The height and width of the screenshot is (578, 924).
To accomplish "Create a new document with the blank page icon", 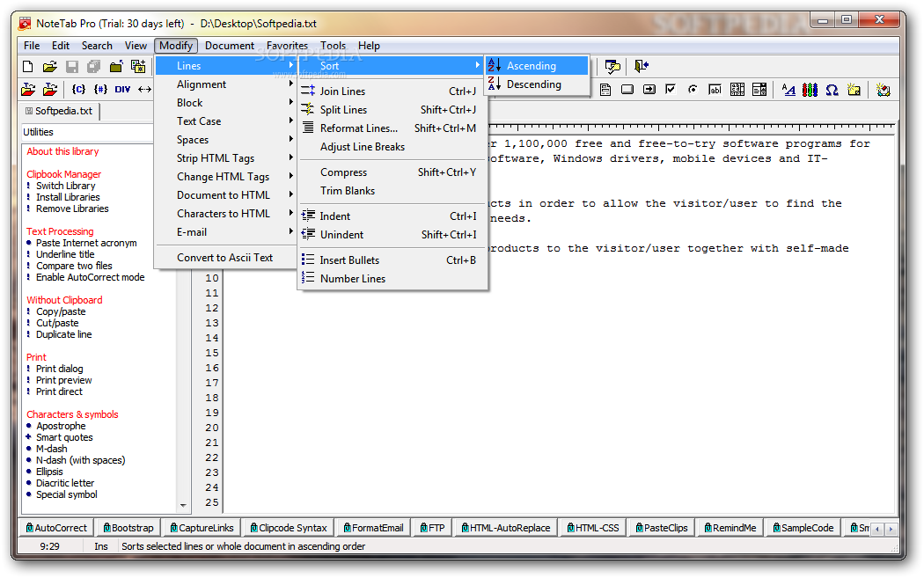I will (x=27, y=67).
